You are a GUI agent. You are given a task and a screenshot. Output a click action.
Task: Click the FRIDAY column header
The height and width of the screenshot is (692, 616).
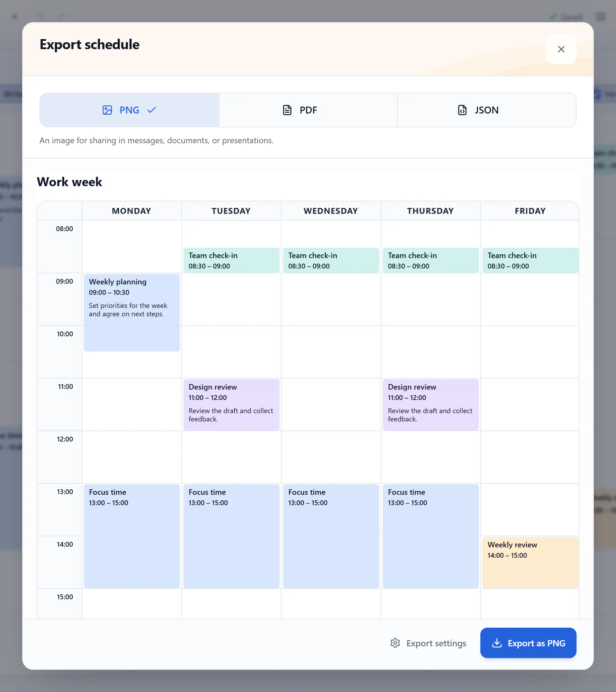[x=530, y=211]
